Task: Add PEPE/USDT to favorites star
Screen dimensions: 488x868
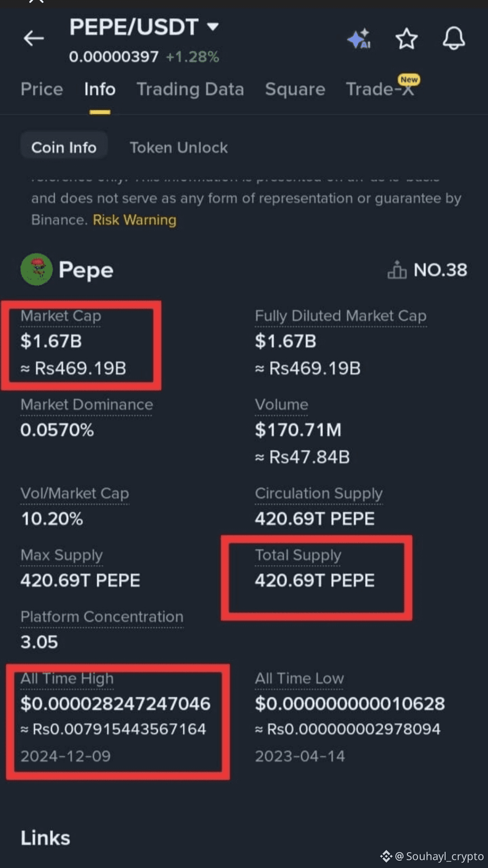Action: 407,38
